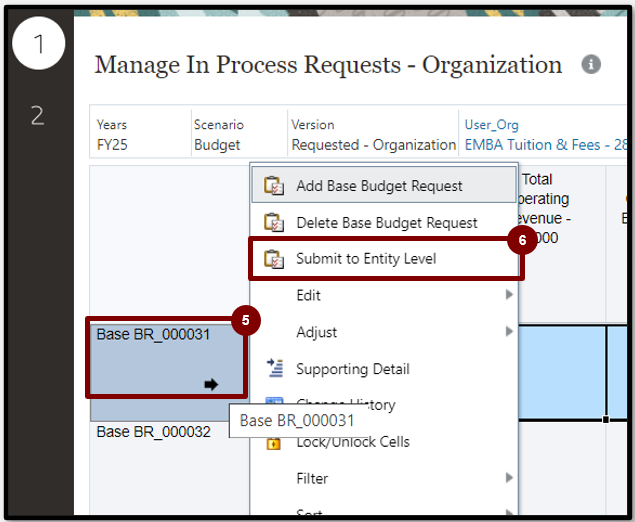Select Supporting Detail from context menu

[x=352, y=369]
